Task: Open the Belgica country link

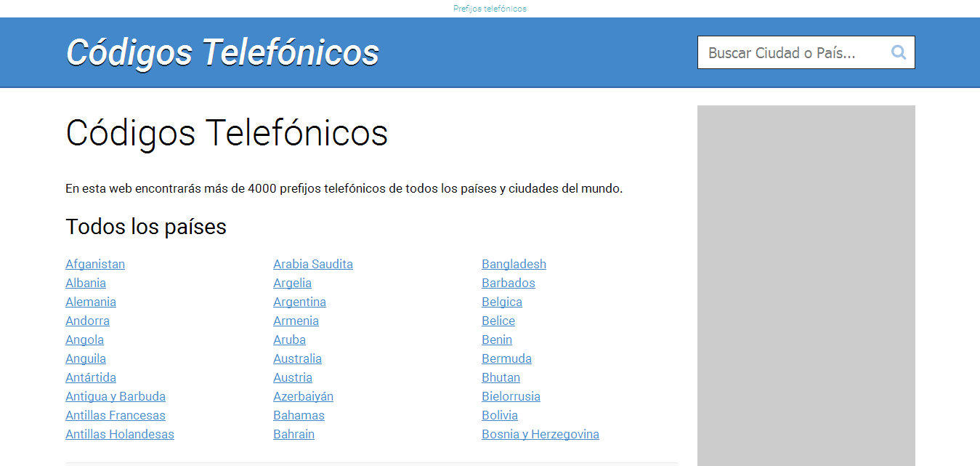Action: coord(502,302)
